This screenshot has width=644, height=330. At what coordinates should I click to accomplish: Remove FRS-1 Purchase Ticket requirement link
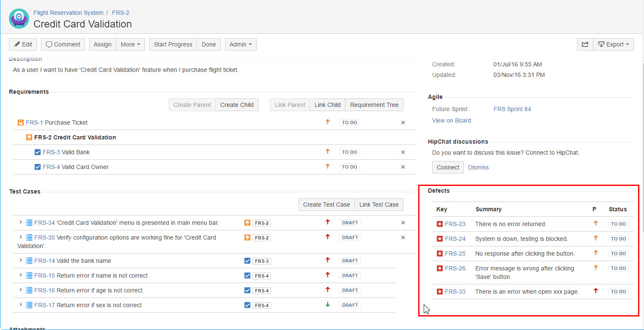pos(403,123)
